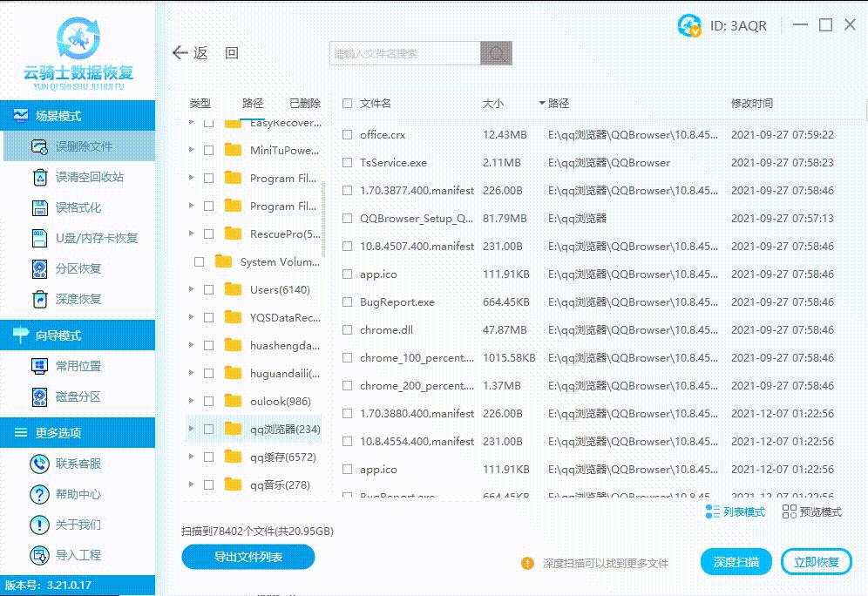Click the help center (帮助中心) question icon
Viewport: 868px width, 596px height.
point(39,494)
